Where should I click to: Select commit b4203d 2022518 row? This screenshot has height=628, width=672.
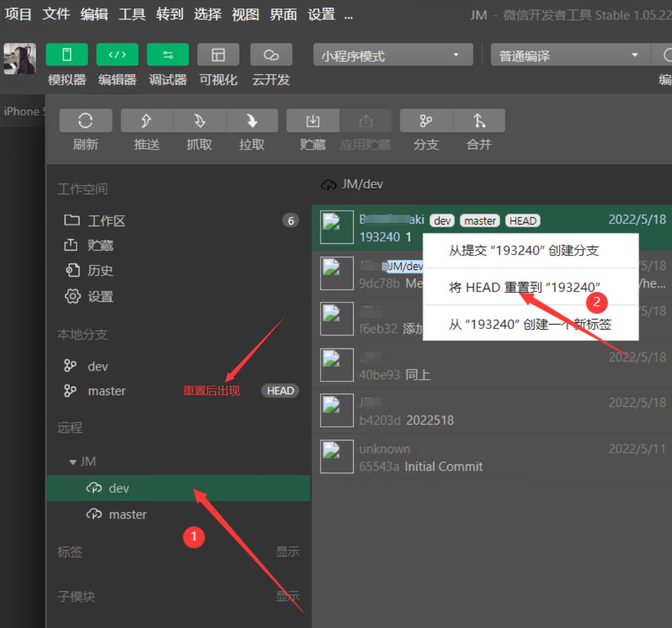point(492,411)
